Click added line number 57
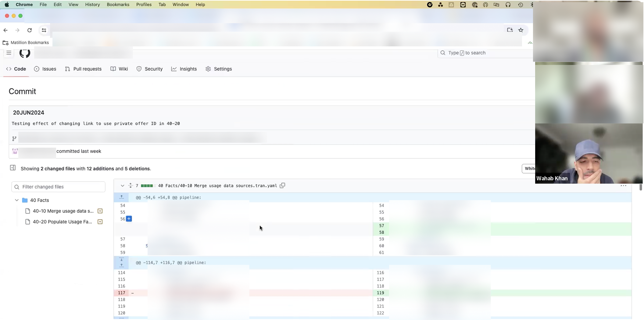Image resolution: width=644 pixels, height=320 pixels. pyautogui.click(x=381, y=226)
